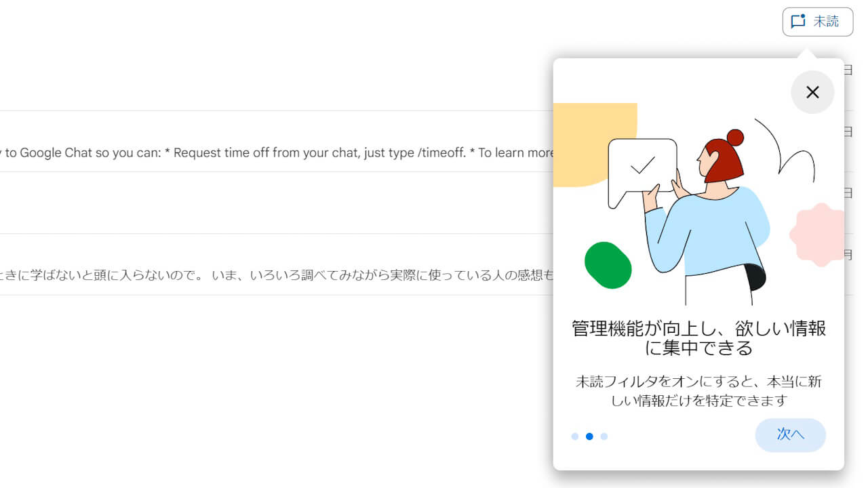
Task: Click the green blob in illustration
Action: 608,265
